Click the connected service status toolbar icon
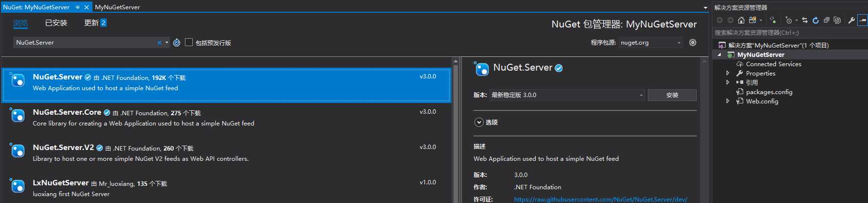This screenshot has width=868, height=203. coord(773,20)
